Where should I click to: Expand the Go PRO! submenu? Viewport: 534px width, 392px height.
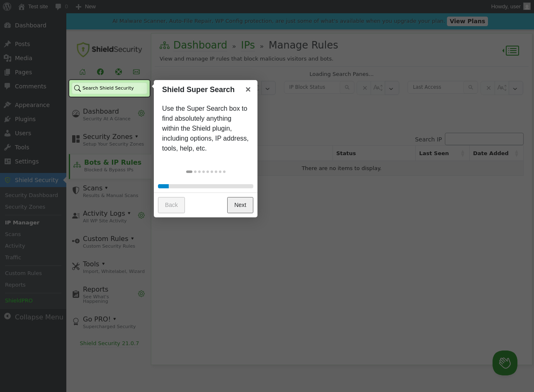[114, 319]
